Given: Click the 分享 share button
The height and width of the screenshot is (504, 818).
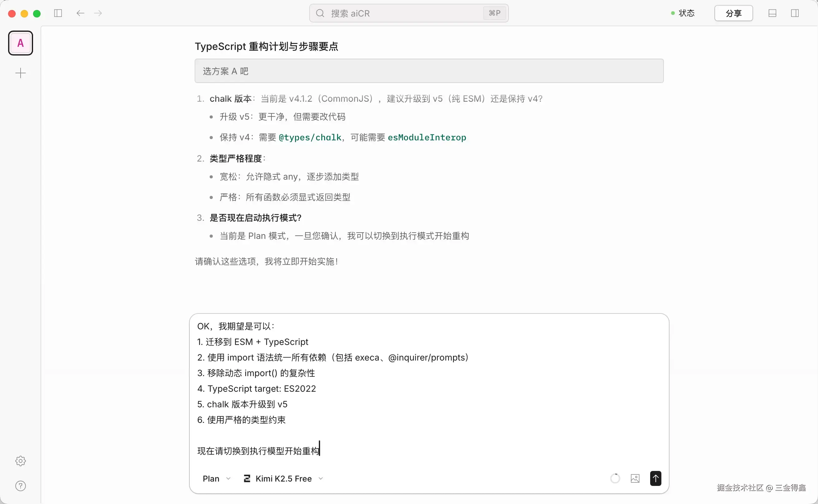Looking at the screenshot, I should point(733,13).
